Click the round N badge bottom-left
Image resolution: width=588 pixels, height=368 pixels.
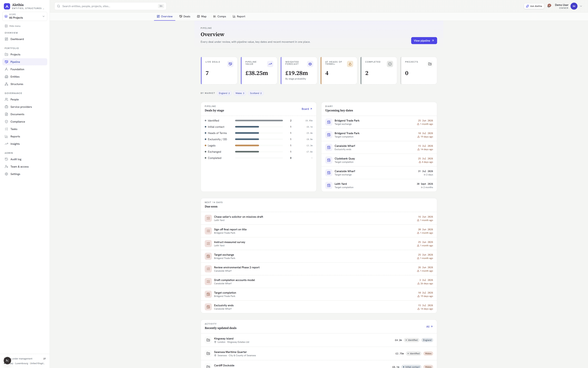[7, 360]
